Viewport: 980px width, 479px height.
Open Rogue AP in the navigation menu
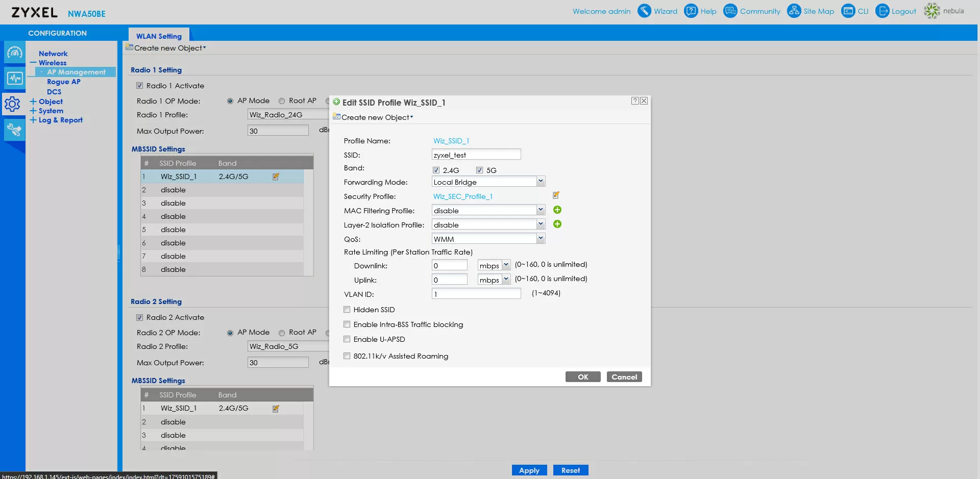(63, 82)
